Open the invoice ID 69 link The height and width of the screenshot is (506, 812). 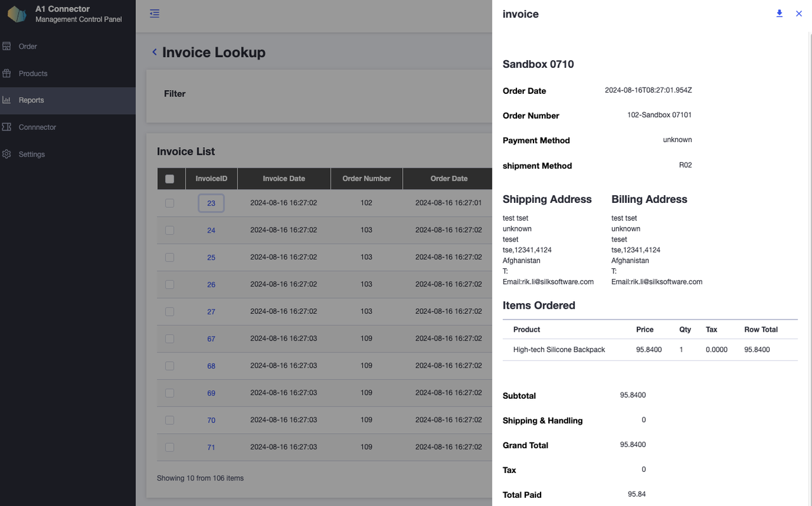[x=211, y=393]
